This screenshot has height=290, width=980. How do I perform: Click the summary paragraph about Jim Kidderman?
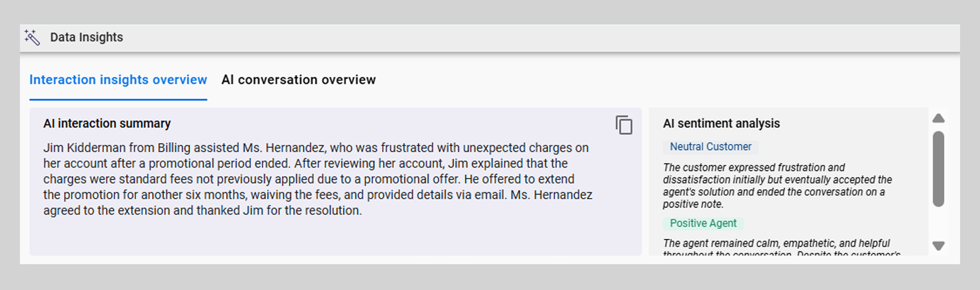(318, 179)
